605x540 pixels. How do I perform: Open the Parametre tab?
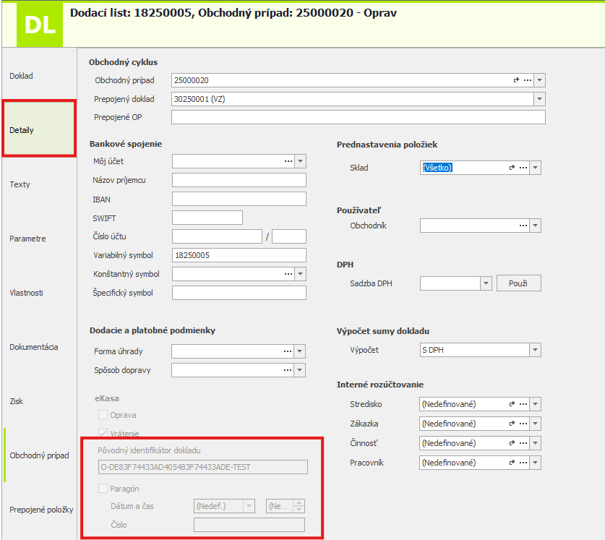(x=27, y=239)
